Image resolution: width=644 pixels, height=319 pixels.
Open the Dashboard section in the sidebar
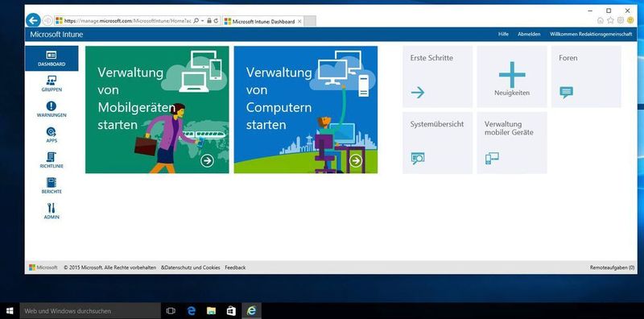[52, 58]
